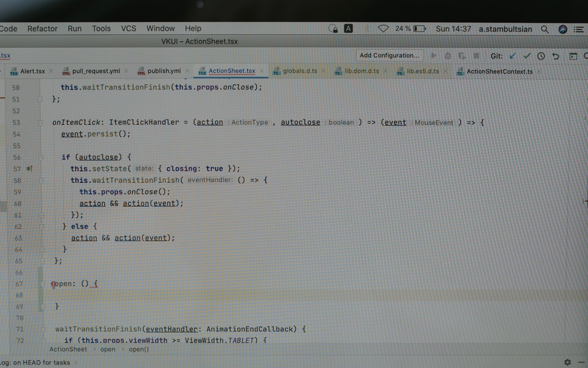Open macOS Spotlight search icon
Screen dimensions: 588x368
(545, 29)
